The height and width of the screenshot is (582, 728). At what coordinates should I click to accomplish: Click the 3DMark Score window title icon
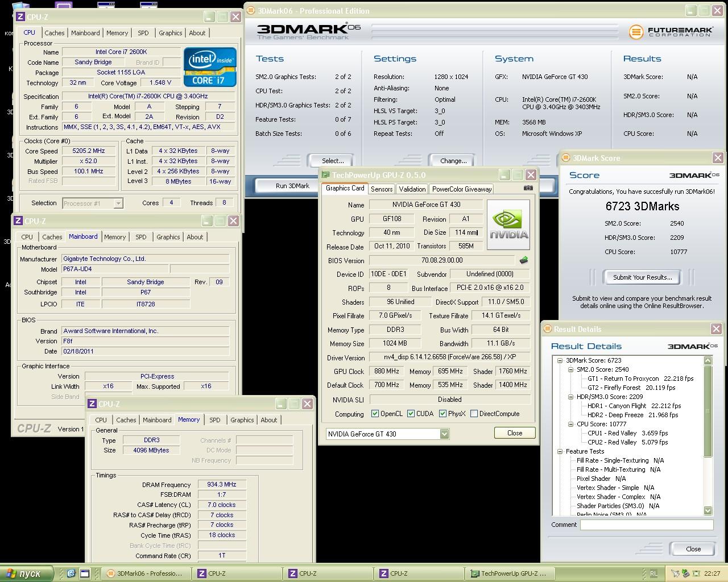coord(566,158)
